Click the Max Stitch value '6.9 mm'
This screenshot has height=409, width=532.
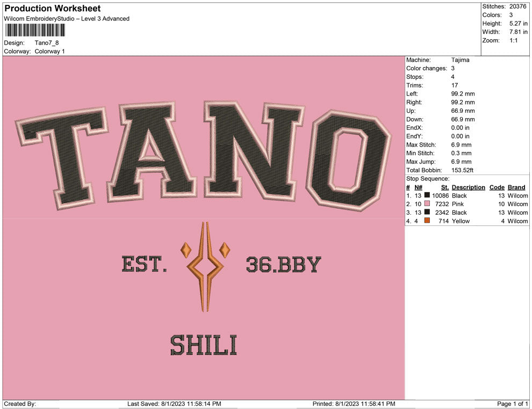[x=461, y=145]
